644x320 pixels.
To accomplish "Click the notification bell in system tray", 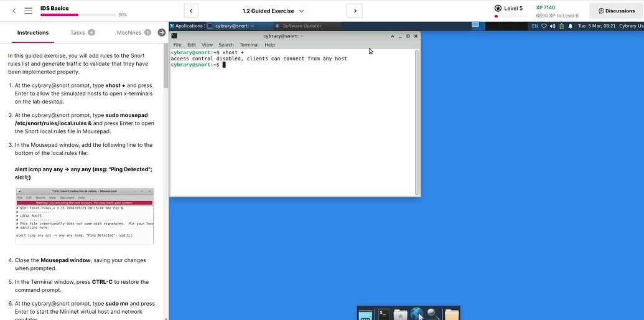I will 570,26.
